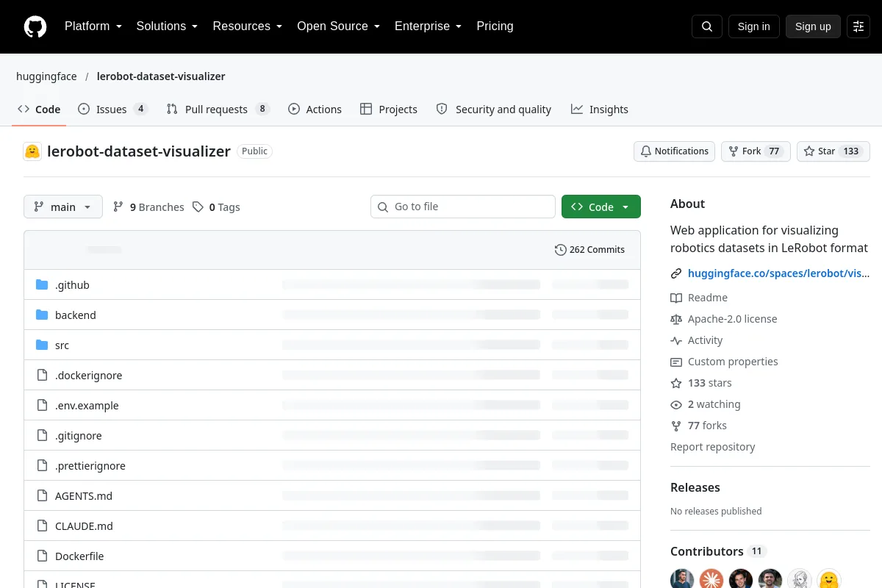
Task: Expand the Platform menu
Action: coord(93,26)
